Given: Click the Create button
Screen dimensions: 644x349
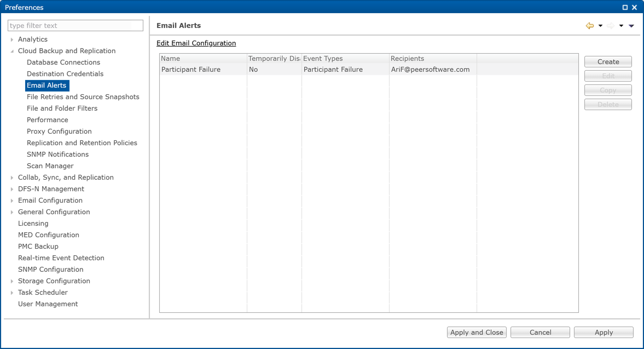Looking at the screenshot, I should coord(608,62).
